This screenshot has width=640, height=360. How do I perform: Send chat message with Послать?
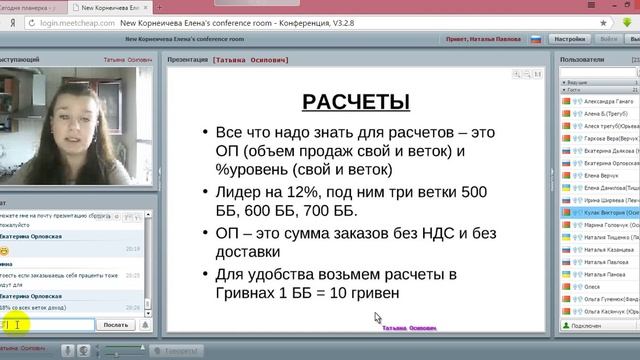pos(116,325)
